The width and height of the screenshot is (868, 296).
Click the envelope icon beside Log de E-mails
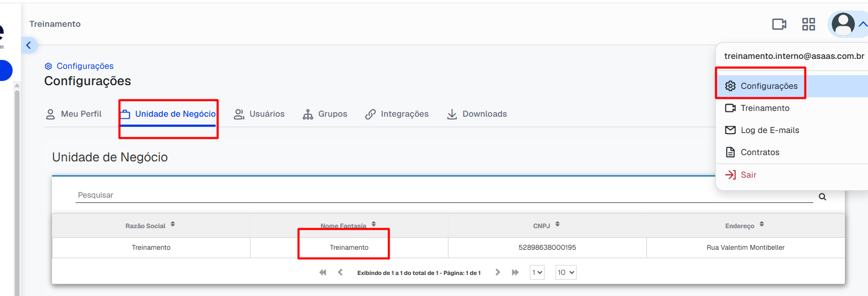[730, 130]
